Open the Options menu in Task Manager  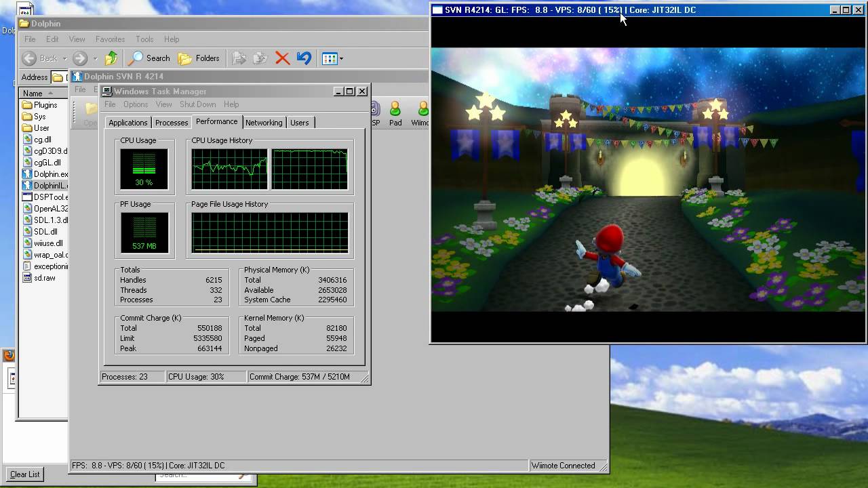coord(136,104)
